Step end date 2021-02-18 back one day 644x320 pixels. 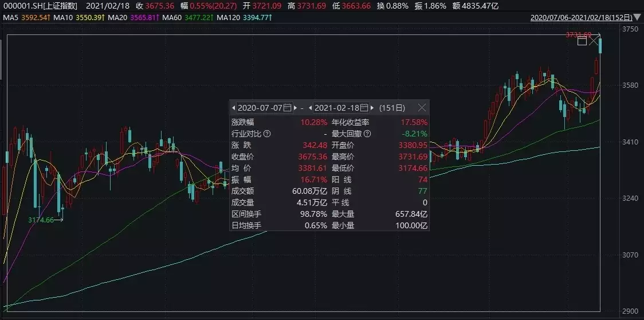point(311,108)
